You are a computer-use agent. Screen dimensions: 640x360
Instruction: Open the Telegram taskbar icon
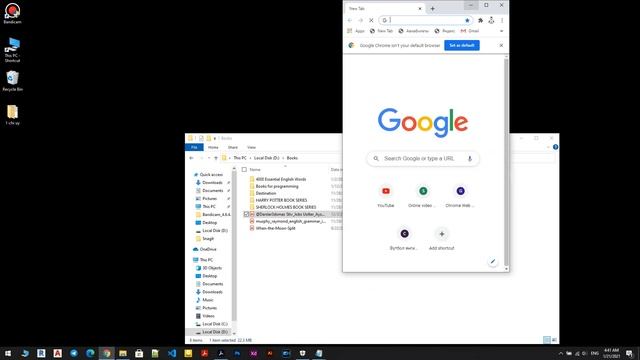click(x=74, y=353)
